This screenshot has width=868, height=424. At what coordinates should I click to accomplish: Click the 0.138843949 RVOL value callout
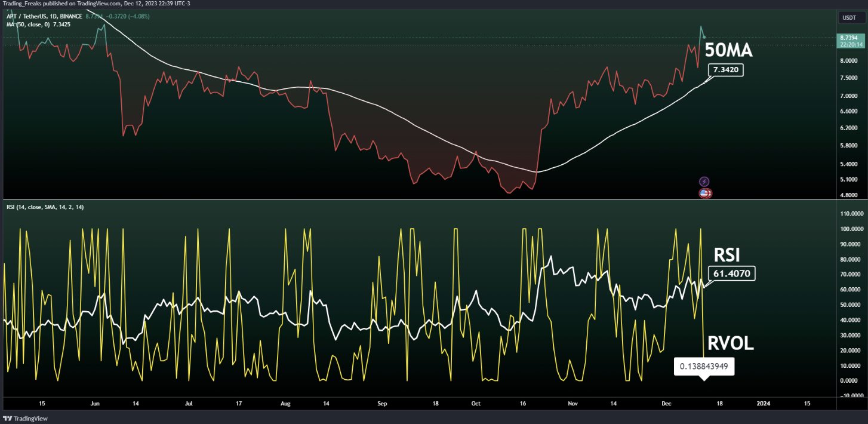[704, 366]
